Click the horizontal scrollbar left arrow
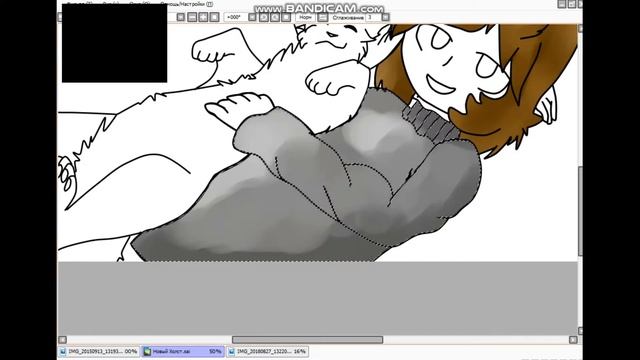 pos(62,340)
